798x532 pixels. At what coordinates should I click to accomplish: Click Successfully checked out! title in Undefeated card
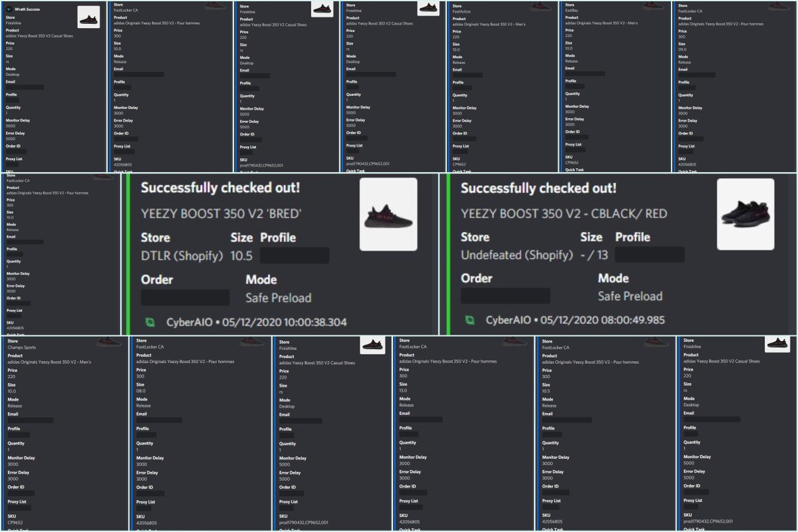point(539,188)
